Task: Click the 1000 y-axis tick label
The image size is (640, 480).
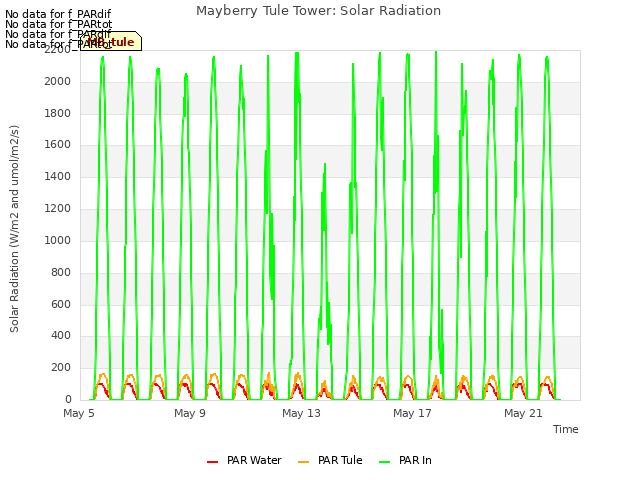Action: click(58, 240)
